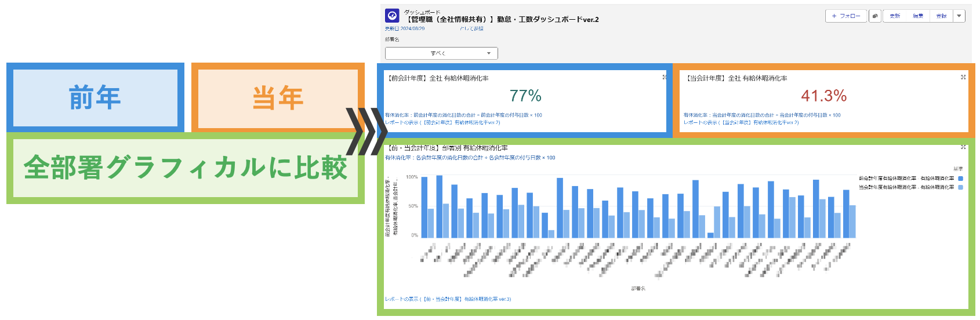
Task: Open the more-actions dropdown arrow after 登録
Action: [x=959, y=16]
